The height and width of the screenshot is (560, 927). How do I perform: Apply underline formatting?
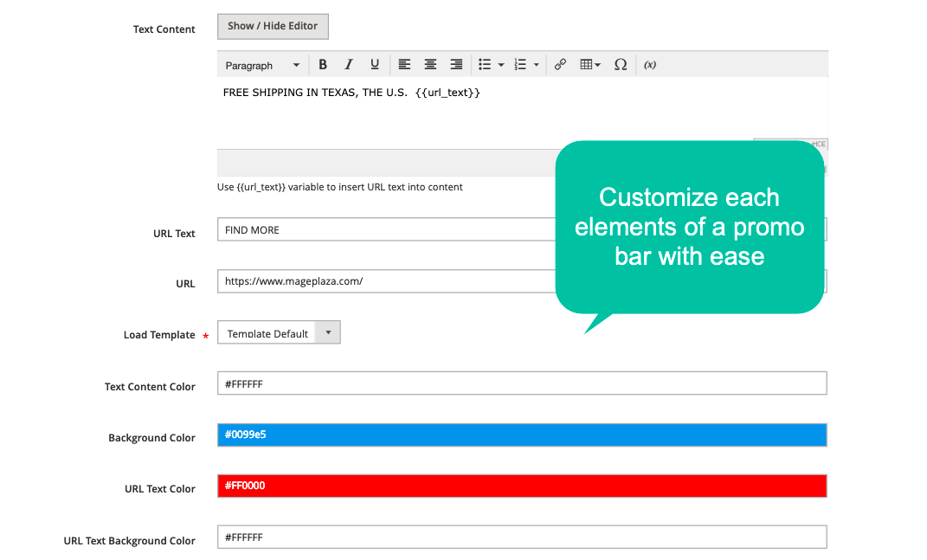pyautogui.click(x=374, y=64)
